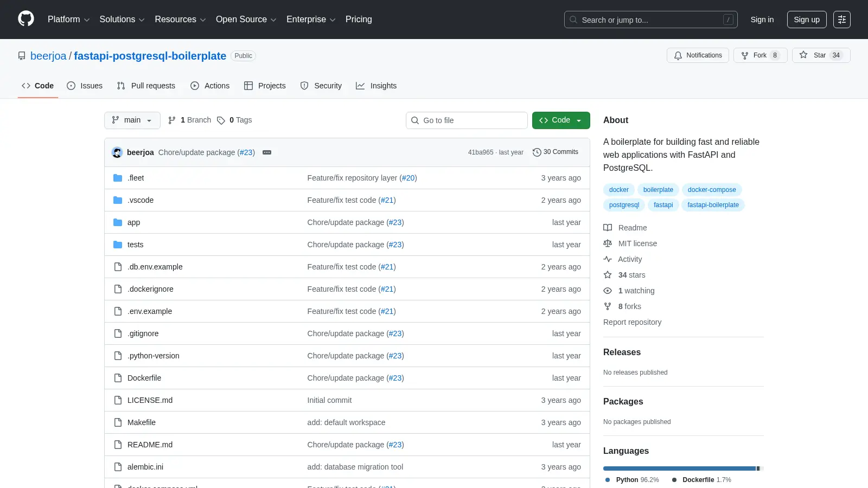
Task: Expand the Resources menu
Action: (x=180, y=20)
